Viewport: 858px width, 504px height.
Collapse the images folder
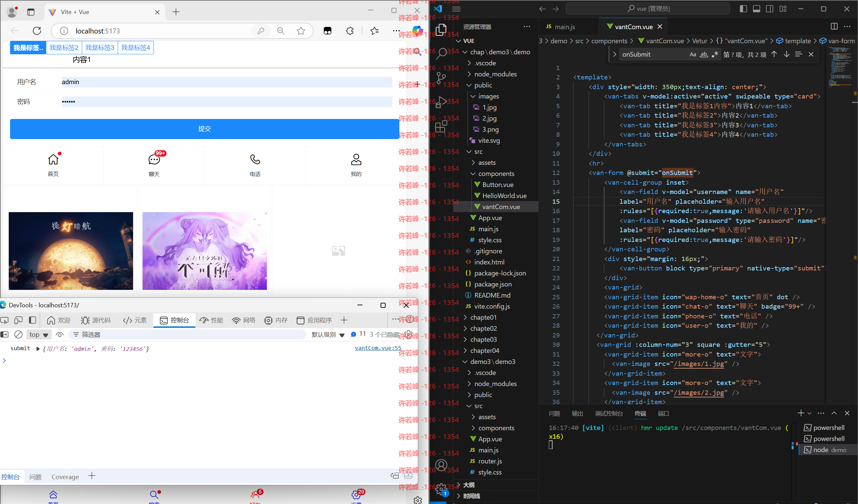coord(488,96)
